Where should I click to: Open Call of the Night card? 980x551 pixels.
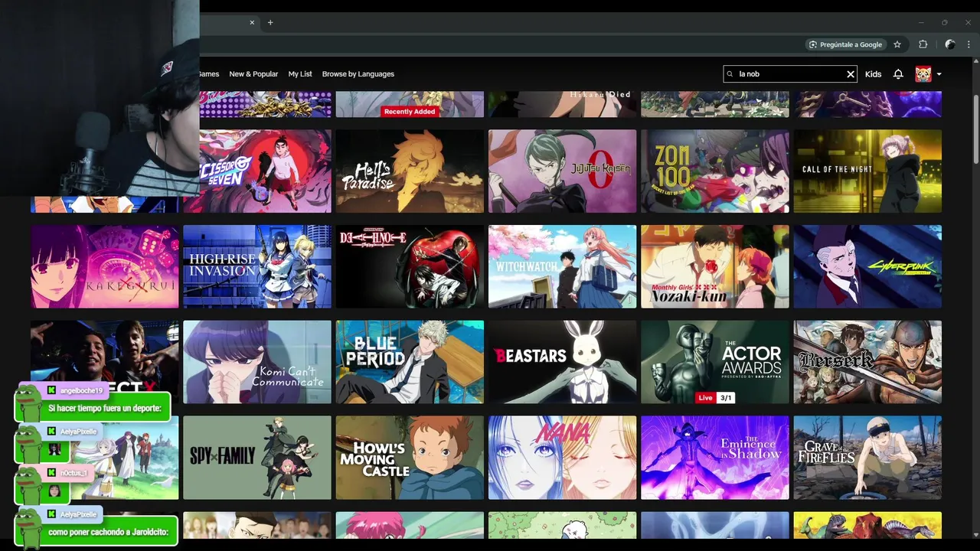(x=867, y=171)
